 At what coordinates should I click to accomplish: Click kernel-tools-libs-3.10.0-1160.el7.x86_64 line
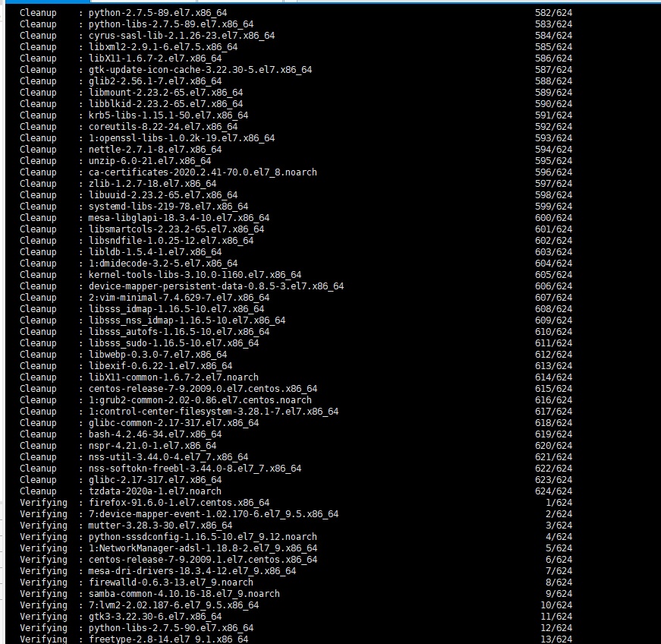pyautogui.click(x=195, y=275)
